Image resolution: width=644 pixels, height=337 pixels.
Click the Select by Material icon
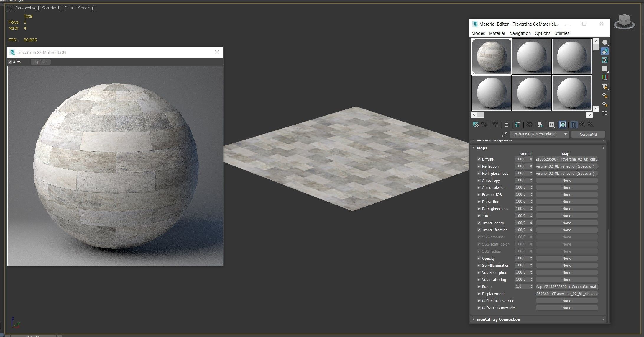pyautogui.click(x=605, y=104)
